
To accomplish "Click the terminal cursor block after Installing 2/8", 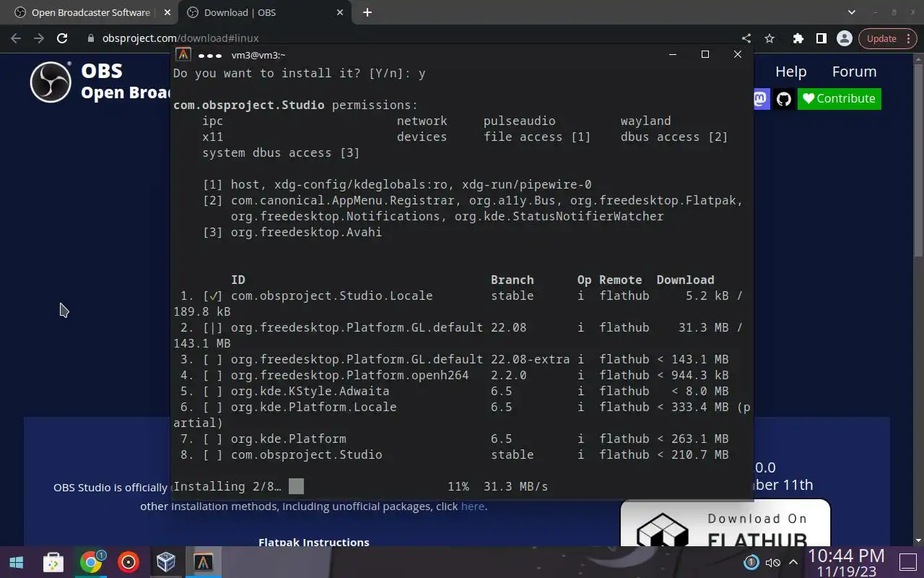I will [x=296, y=486].
